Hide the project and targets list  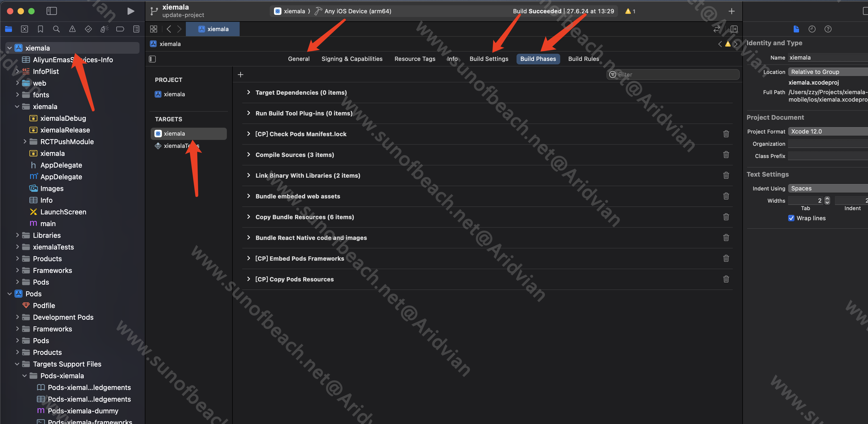pyautogui.click(x=152, y=59)
